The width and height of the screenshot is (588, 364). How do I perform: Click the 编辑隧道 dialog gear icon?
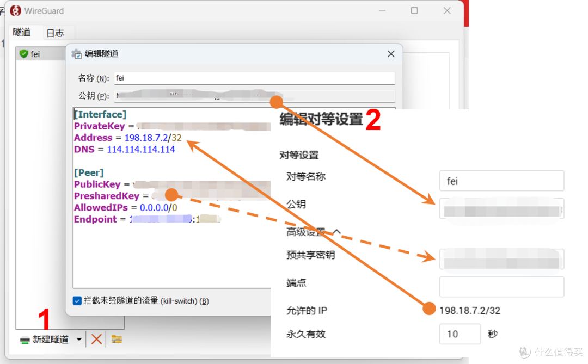click(77, 54)
